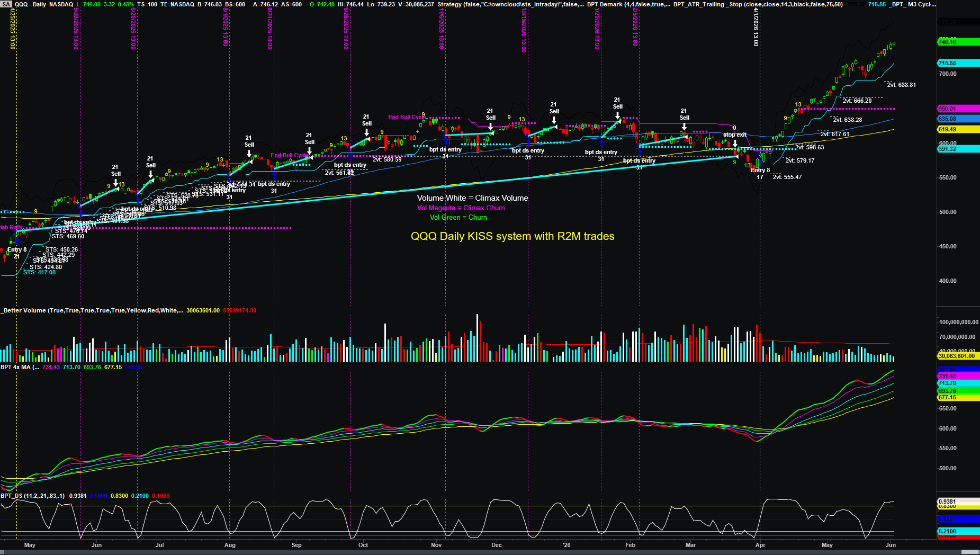Click the 2/5/2026 13:00 date marker
The height and width of the screenshot is (555, 980).
pyautogui.click(x=635, y=27)
